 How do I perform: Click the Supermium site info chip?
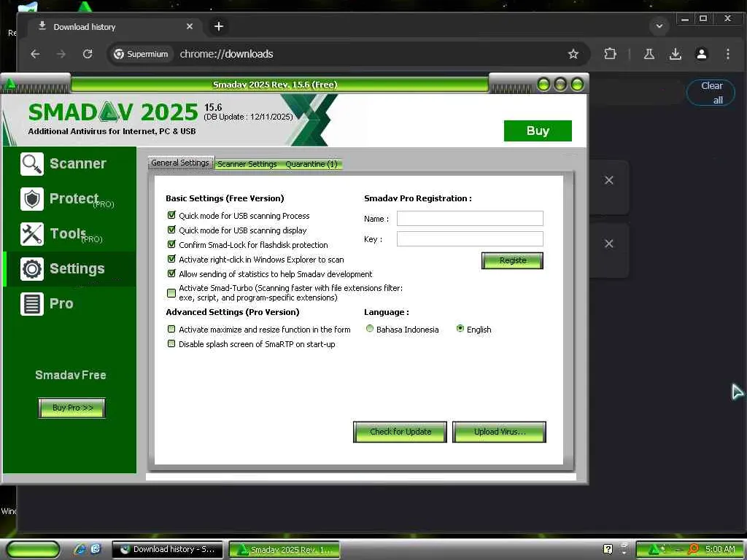point(141,54)
